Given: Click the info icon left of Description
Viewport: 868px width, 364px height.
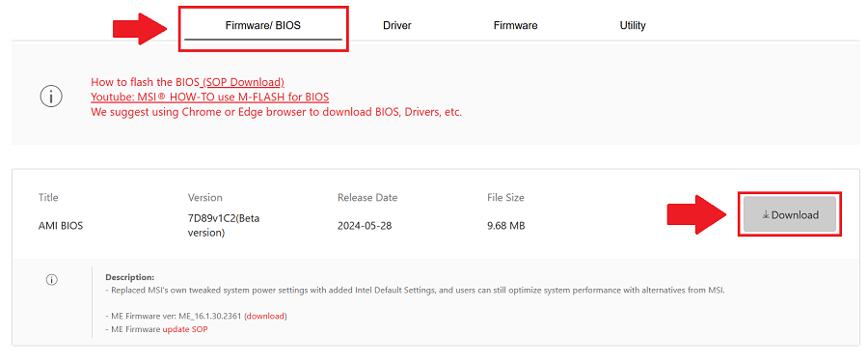Looking at the screenshot, I should point(51,279).
